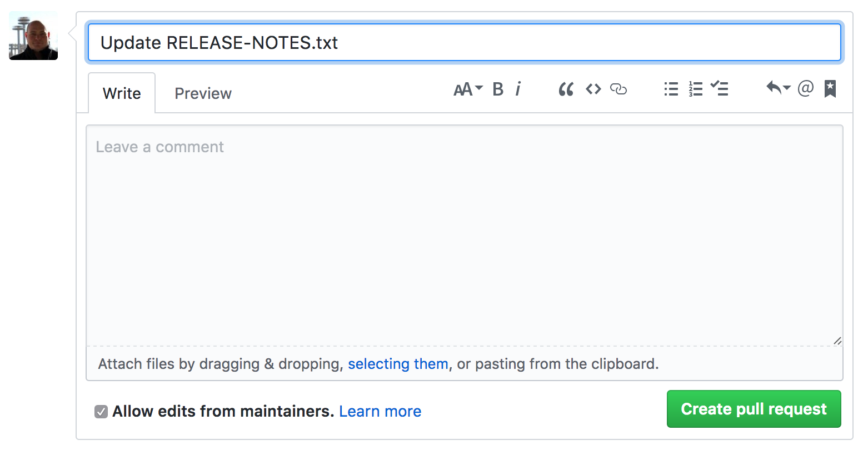The height and width of the screenshot is (460, 868).
Task: Insert an unordered bullet list
Action: click(671, 89)
